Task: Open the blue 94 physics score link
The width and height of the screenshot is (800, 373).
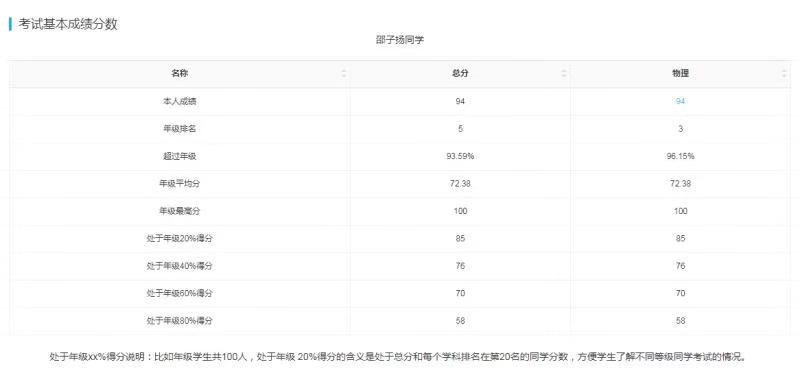Action: 680,102
